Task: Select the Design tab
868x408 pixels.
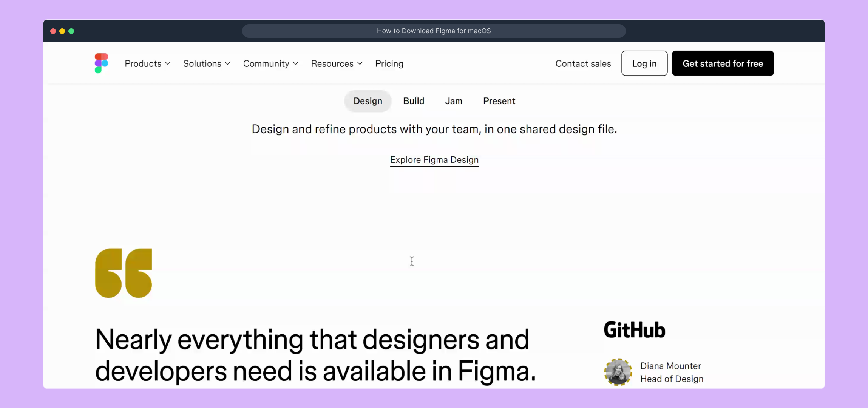Action: [x=368, y=101]
